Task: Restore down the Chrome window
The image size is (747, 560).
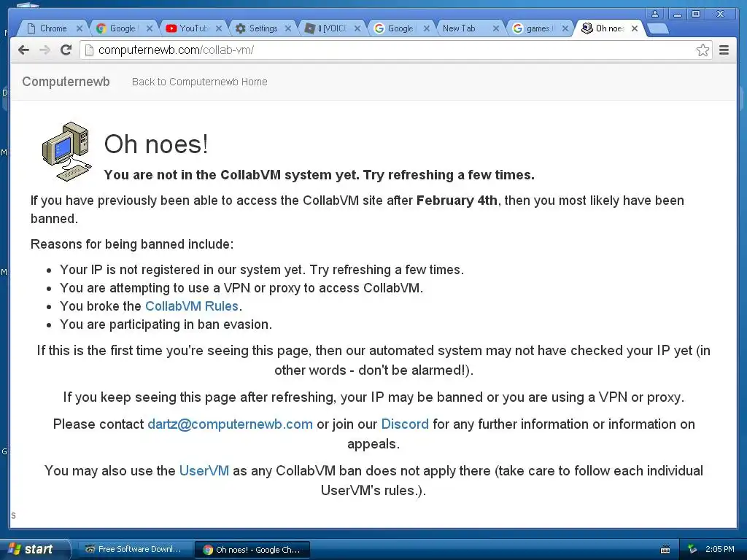Action: point(695,14)
